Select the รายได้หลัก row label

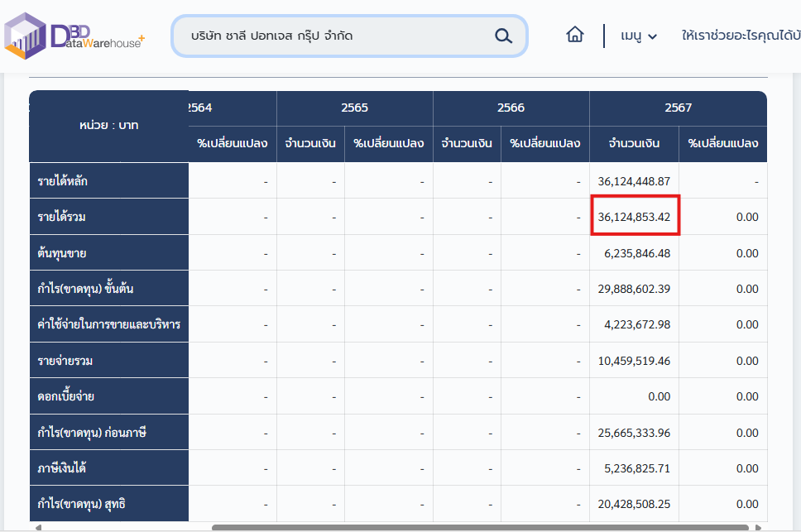[108, 180]
